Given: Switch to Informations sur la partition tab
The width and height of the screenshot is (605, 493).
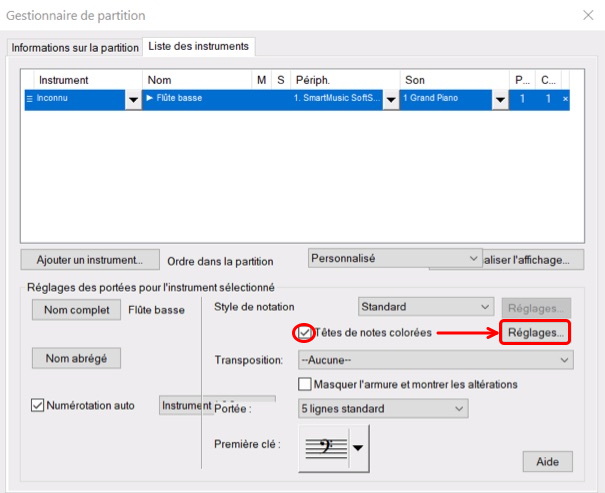Looking at the screenshot, I should click(x=75, y=47).
